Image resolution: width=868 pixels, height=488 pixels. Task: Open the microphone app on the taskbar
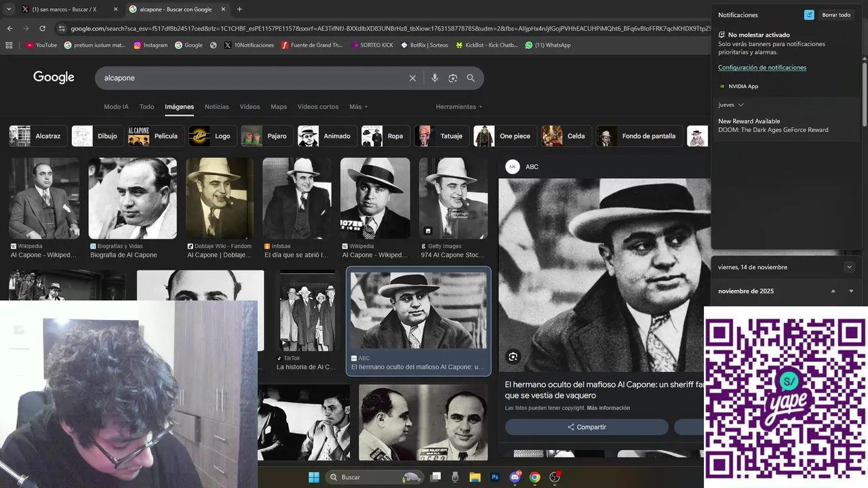coord(455,477)
